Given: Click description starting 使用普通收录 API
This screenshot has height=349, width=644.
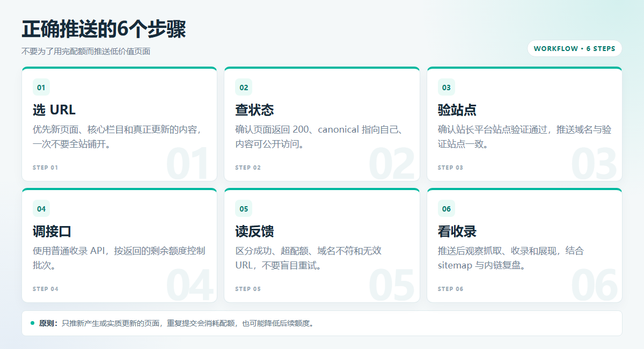Looking at the screenshot, I should [x=119, y=258].
